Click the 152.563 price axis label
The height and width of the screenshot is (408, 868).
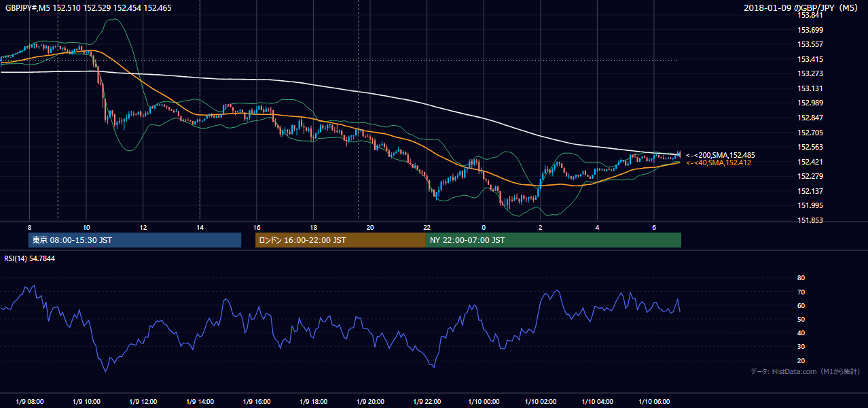810,147
